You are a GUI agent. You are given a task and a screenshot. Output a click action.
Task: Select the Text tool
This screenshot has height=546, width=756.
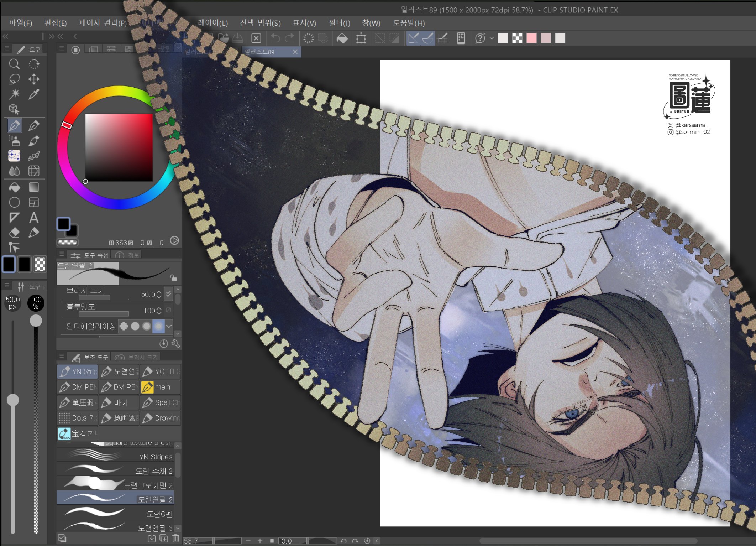(34, 218)
